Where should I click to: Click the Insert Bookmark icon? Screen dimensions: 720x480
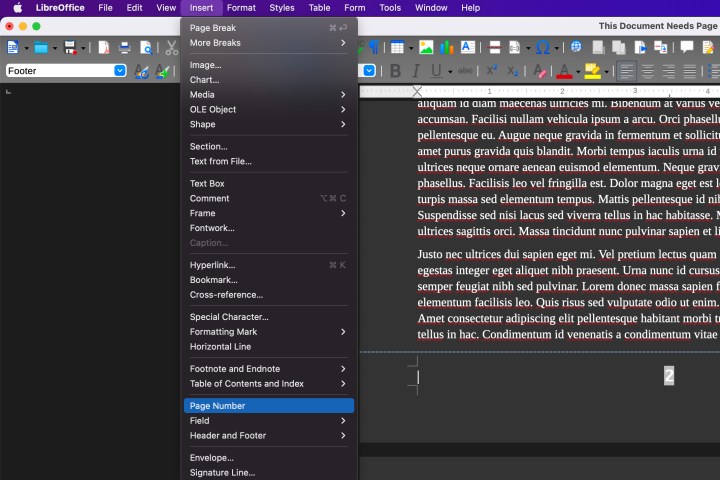(x=640, y=47)
